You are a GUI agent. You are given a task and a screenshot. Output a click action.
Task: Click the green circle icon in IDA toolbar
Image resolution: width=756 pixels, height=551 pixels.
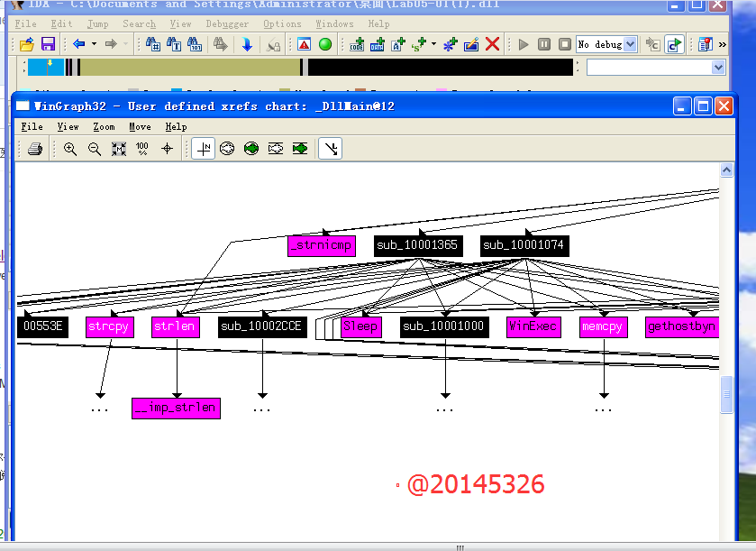click(325, 44)
